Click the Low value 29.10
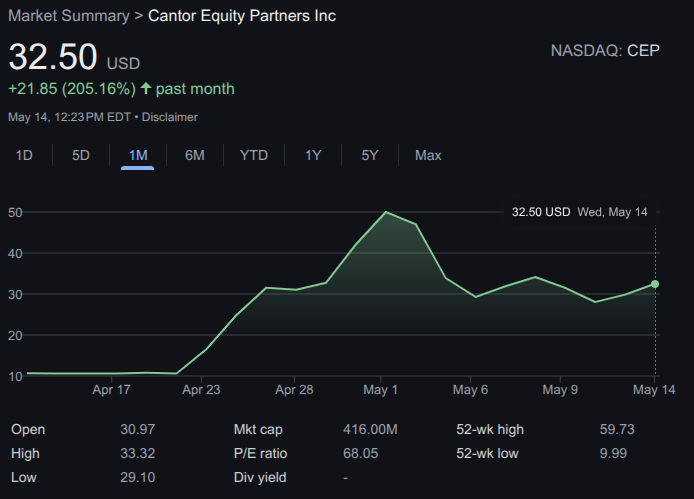 (138, 477)
